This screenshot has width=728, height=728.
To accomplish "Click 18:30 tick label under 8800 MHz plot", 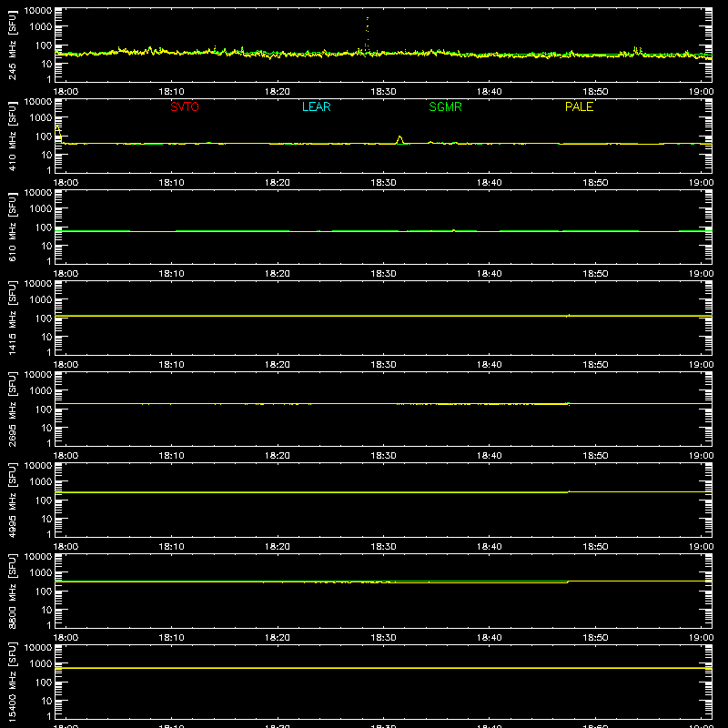I will pyautogui.click(x=383, y=638).
